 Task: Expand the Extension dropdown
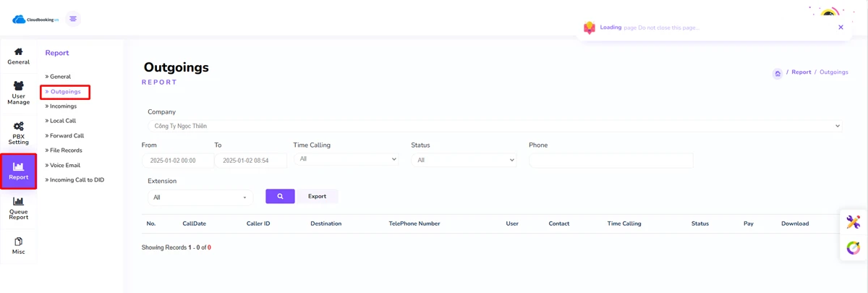[200, 197]
